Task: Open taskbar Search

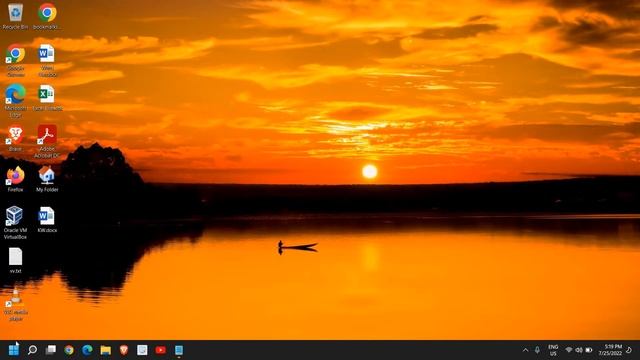Action: coord(32,350)
